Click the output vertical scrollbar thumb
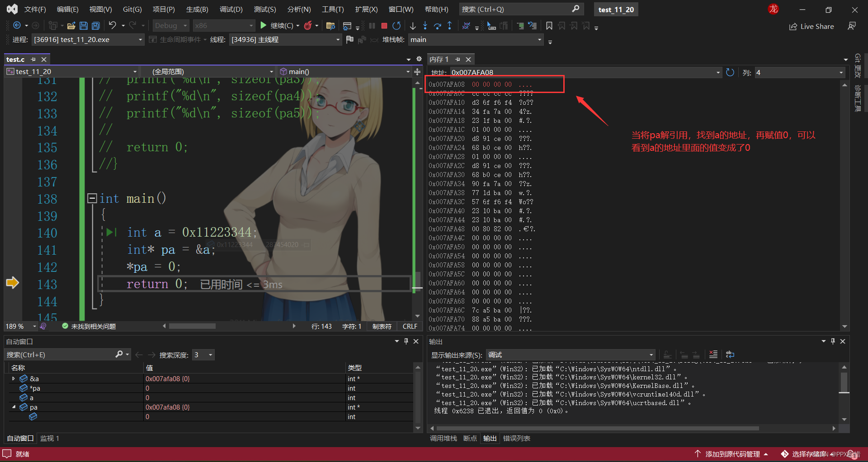 click(844, 382)
